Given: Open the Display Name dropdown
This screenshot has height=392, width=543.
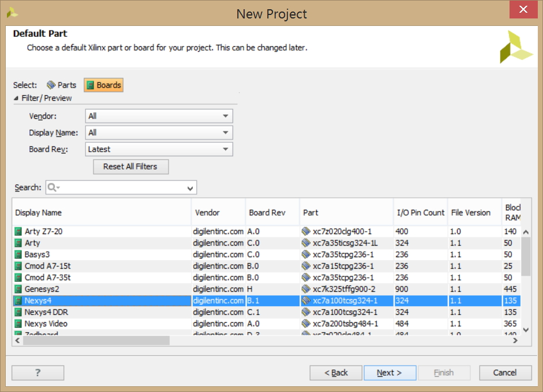Looking at the screenshot, I should [x=159, y=133].
